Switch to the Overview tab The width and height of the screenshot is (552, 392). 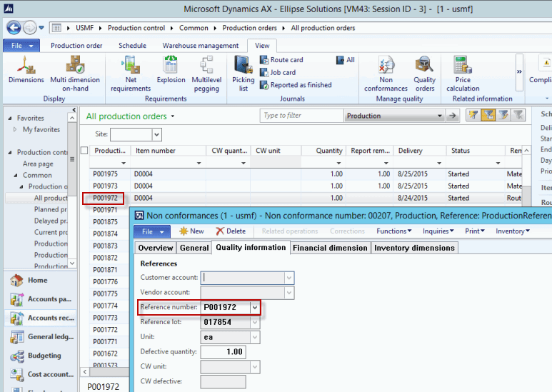pos(155,248)
